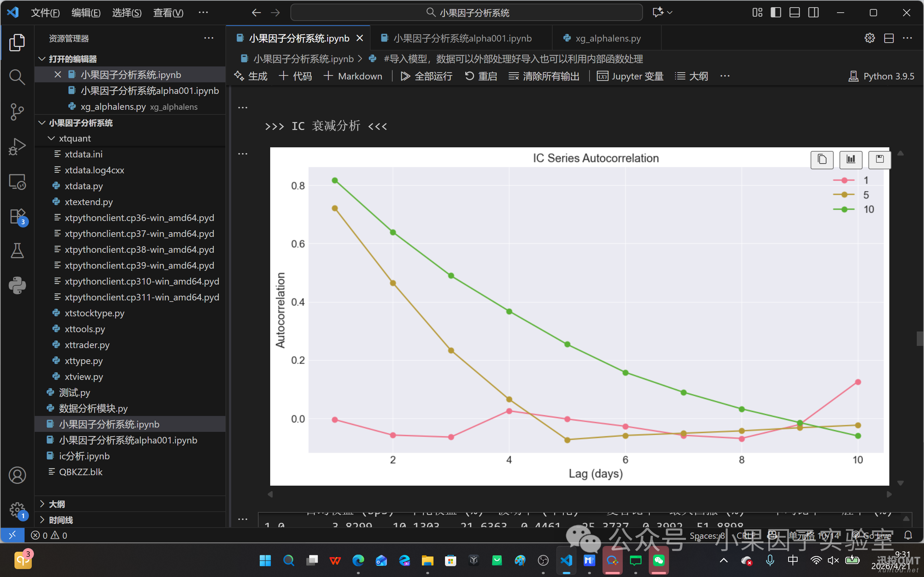
Task: Open the Testing flask icon view
Action: click(x=17, y=251)
